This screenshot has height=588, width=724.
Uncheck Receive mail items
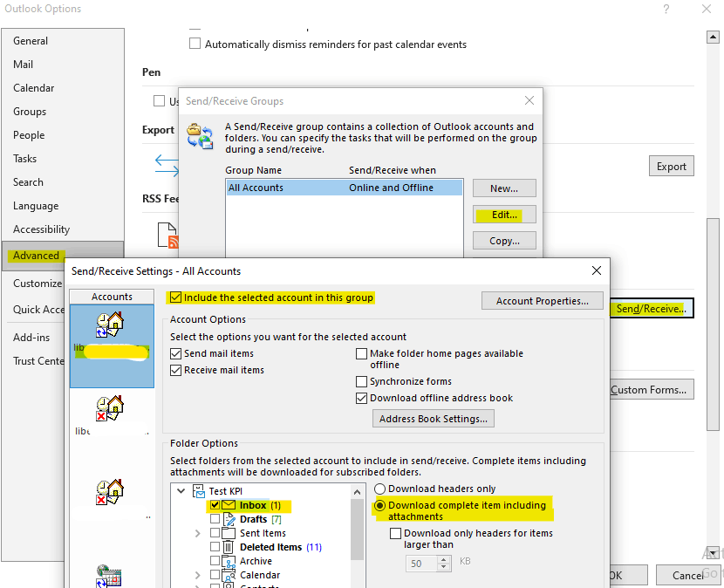tap(175, 371)
